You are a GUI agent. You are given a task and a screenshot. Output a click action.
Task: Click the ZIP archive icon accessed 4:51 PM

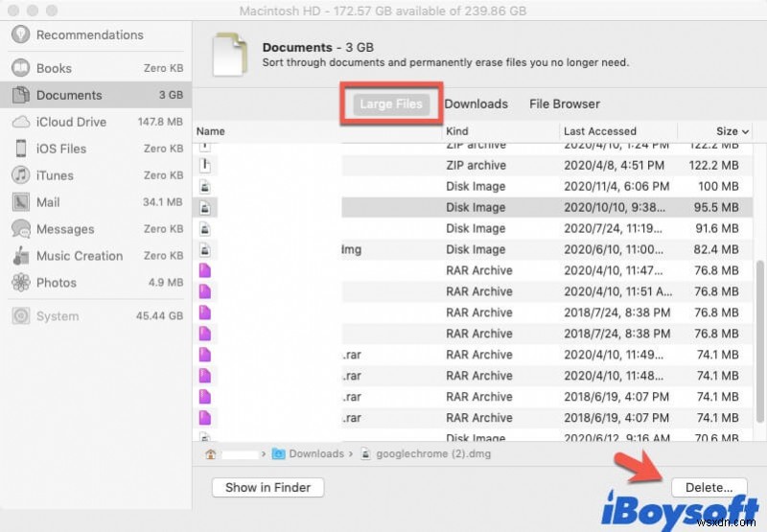coord(205,165)
